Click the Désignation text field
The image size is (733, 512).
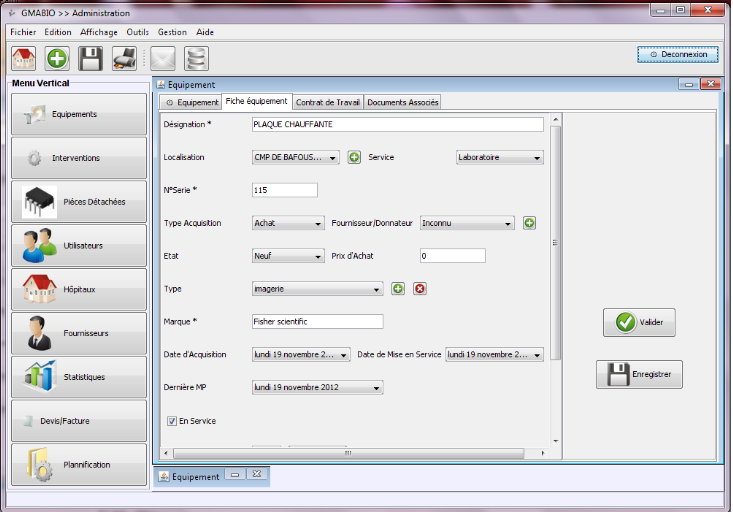click(x=397, y=125)
